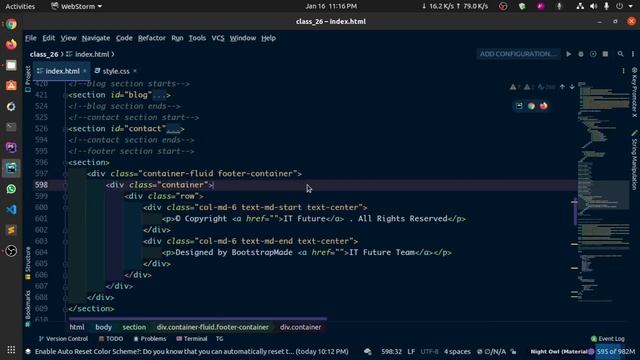Image resolution: width=640 pixels, height=360 pixels.
Task: Open String Manipulation side panel
Action: click(634, 160)
